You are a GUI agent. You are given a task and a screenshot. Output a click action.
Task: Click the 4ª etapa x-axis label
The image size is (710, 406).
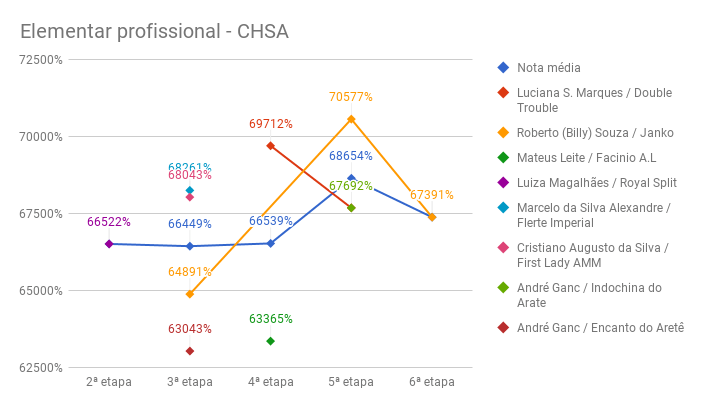click(x=270, y=382)
